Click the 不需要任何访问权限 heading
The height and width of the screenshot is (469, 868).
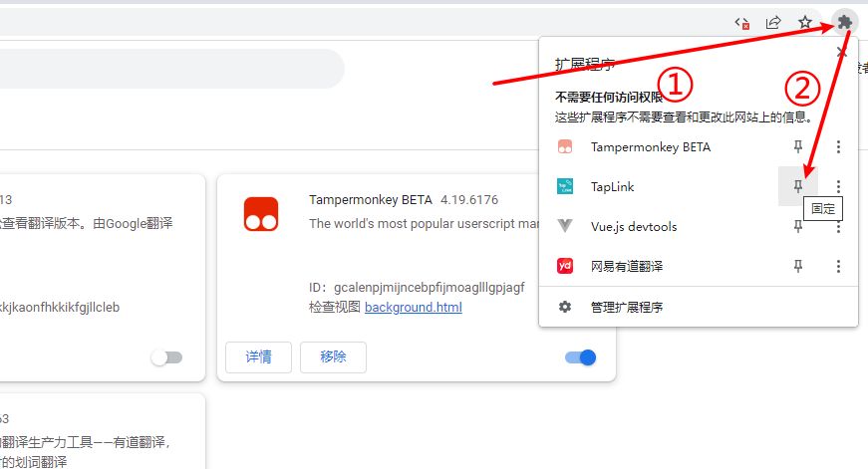609,98
